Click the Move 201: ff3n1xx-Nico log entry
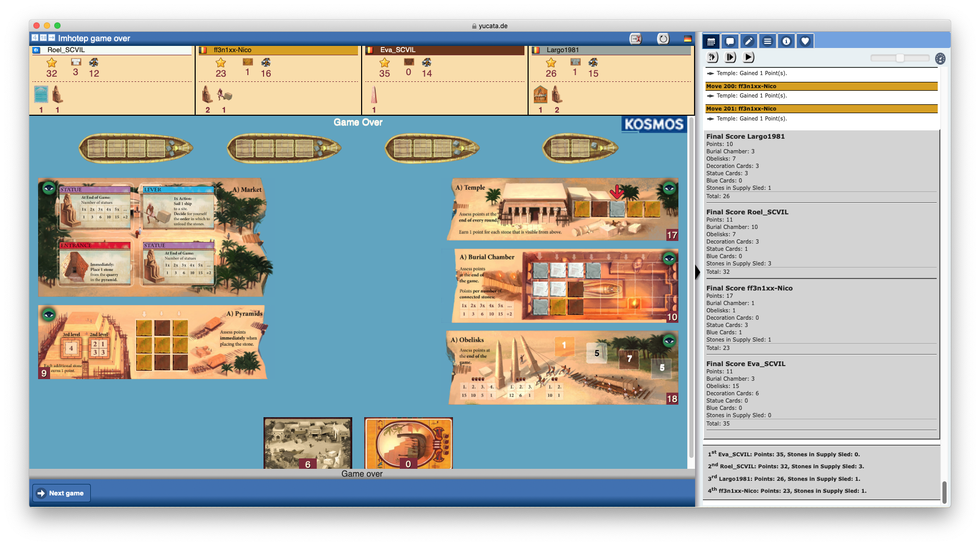 [x=821, y=108]
